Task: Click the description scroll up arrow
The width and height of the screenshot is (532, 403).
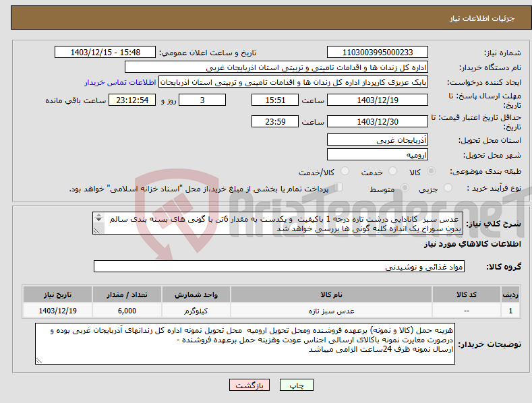Action: [x=98, y=215]
